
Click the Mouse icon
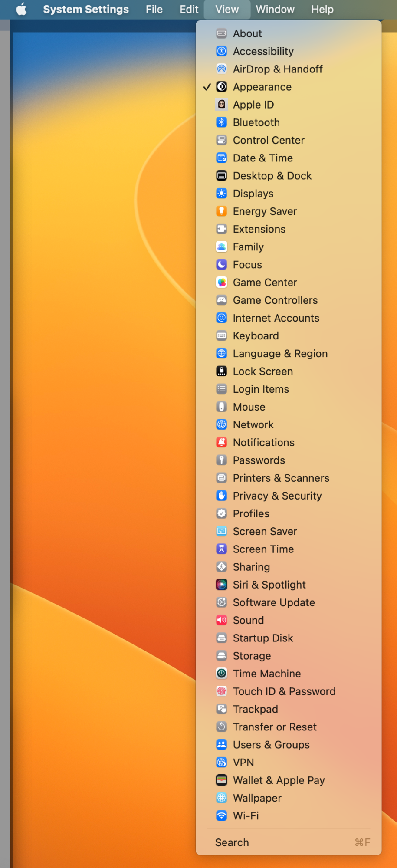(222, 407)
